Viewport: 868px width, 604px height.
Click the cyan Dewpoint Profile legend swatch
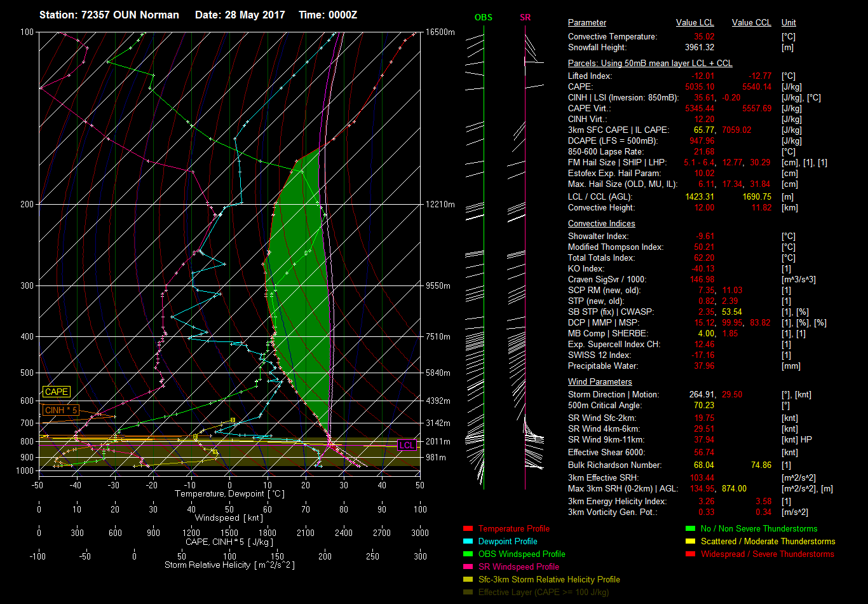point(468,541)
